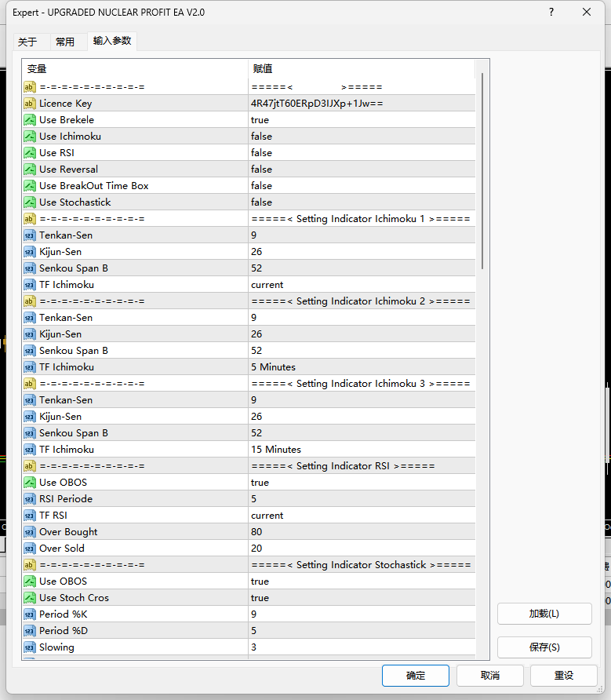Open the TF Ichimoku 5 Minutes value dropdown
Image resolution: width=611 pixels, height=700 pixels.
pos(362,367)
